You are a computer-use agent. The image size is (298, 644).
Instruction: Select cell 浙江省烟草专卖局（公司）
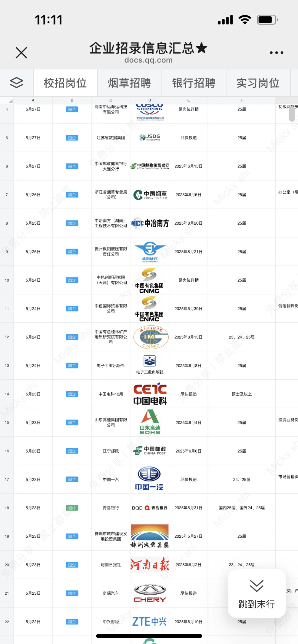click(x=111, y=195)
